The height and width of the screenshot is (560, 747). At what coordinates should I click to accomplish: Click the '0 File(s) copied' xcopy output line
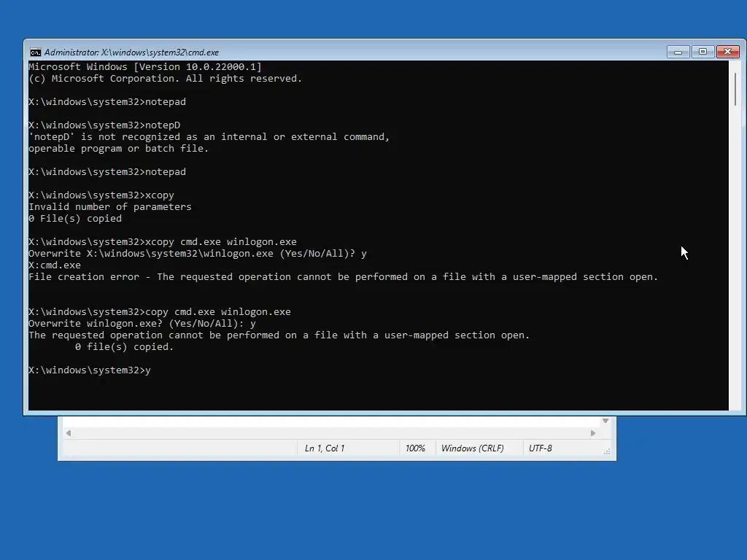[75, 219]
